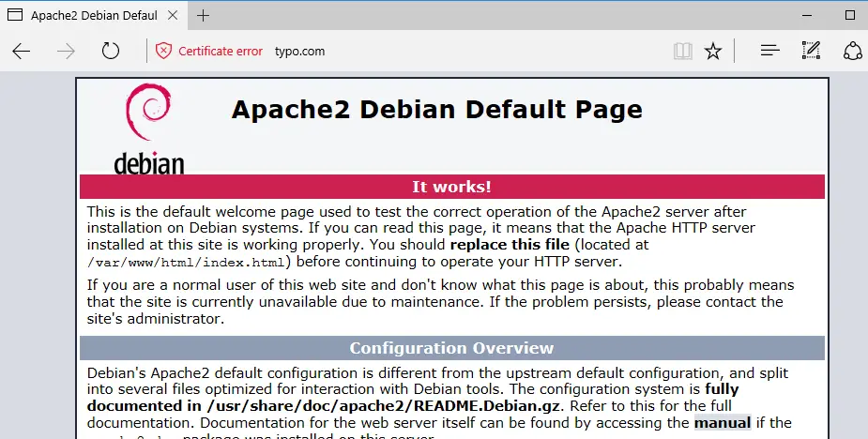Click the replace this file text
This screenshot has height=439, width=868.
510,245
